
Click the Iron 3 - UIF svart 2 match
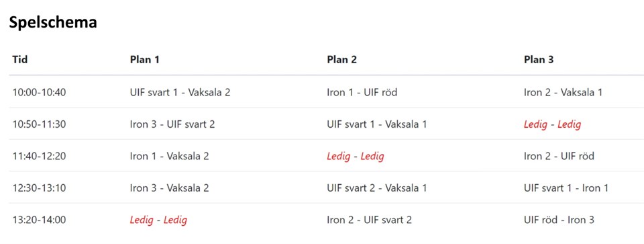tap(172, 124)
